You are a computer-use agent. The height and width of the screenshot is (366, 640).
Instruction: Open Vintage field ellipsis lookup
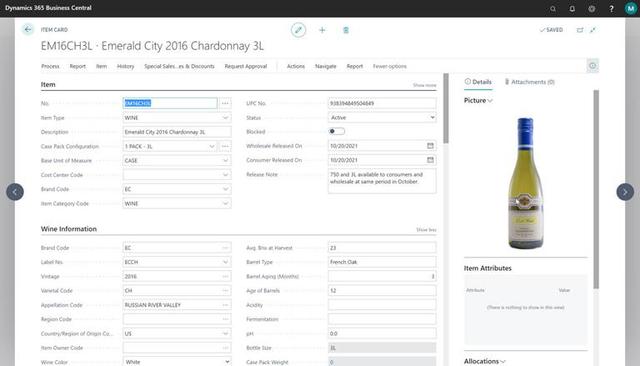click(225, 276)
